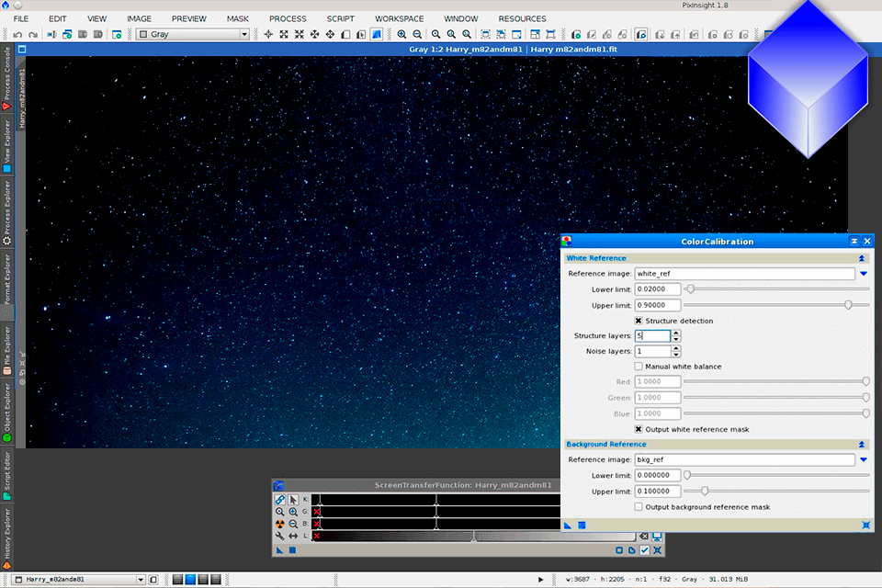
Task: Collapse the White Reference section
Action: point(861,258)
